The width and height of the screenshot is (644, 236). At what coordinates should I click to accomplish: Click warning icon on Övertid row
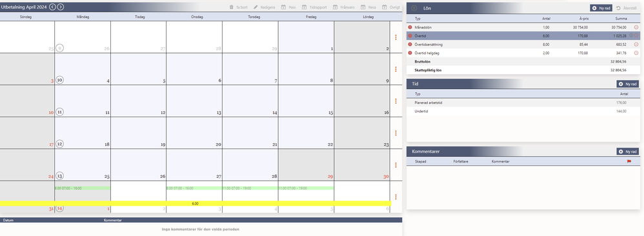(x=410, y=35)
